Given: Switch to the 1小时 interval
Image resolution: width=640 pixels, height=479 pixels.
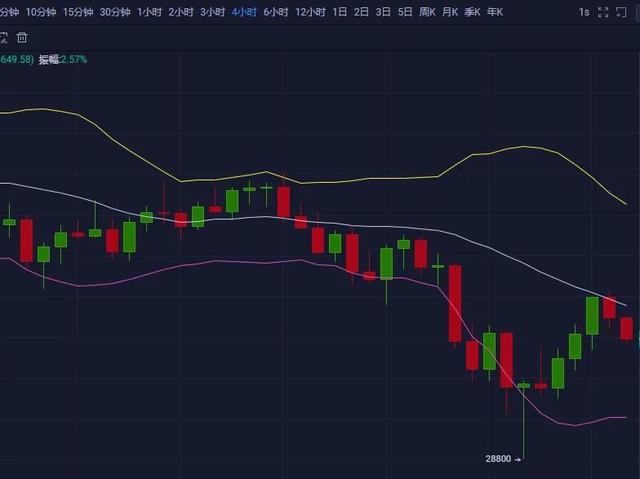Looking at the screenshot, I should point(149,12).
